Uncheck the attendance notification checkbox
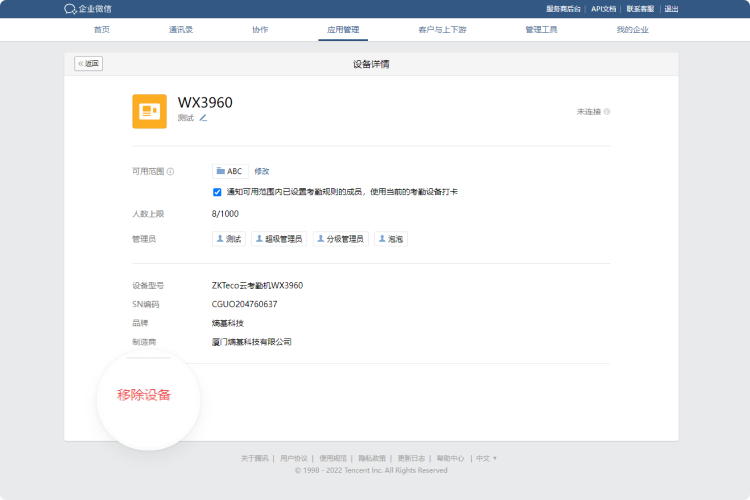 (217, 192)
